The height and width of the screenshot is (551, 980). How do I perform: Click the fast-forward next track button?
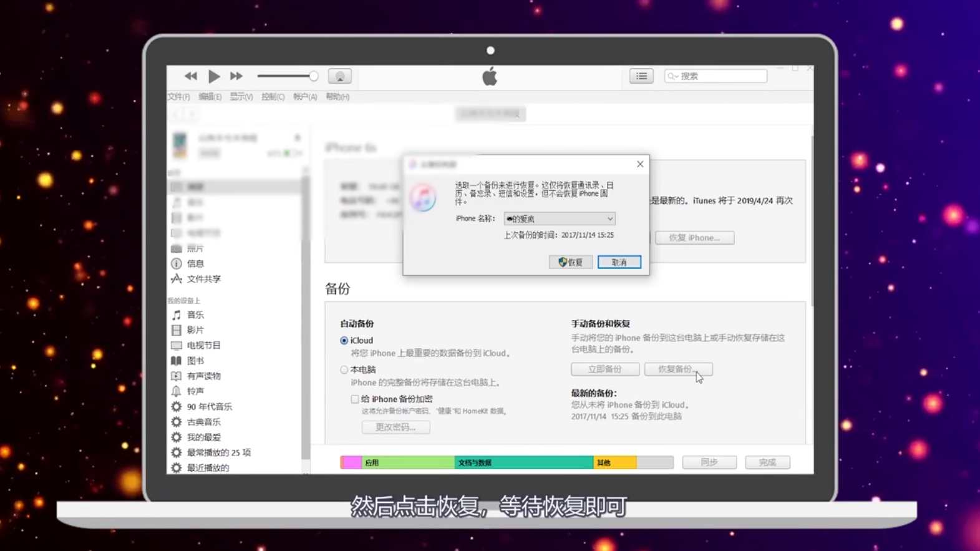pos(236,76)
